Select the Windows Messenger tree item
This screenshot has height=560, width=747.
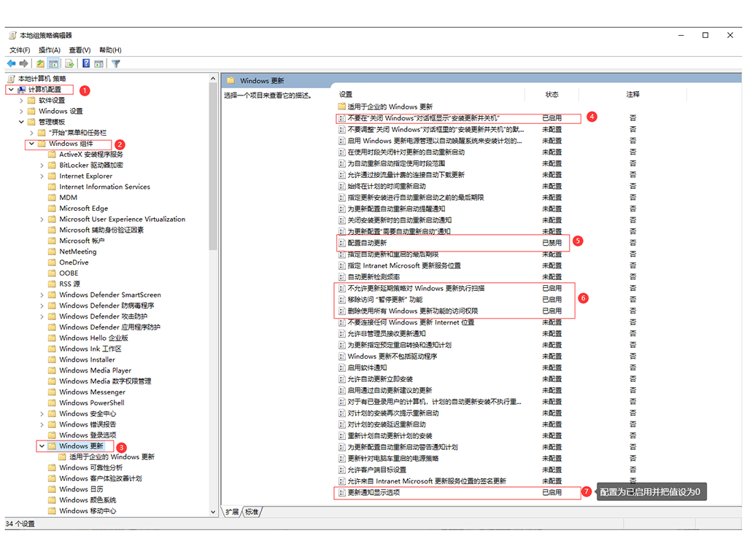93,392
